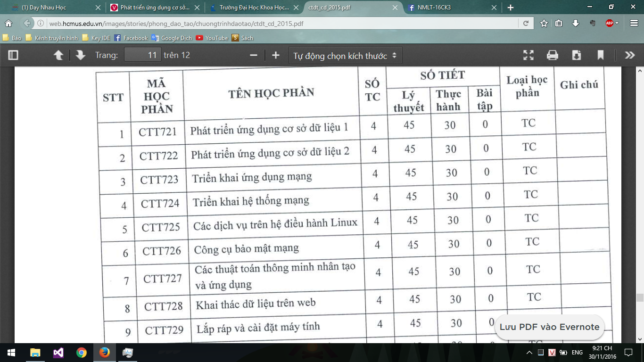Open Visual Studio from the taskbar

(x=58, y=353)
